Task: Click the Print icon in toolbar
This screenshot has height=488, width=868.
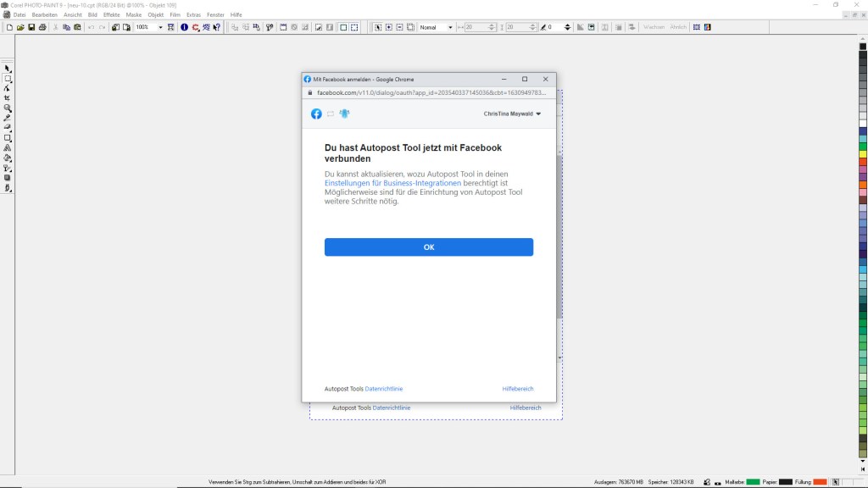Action: point(42,27)
